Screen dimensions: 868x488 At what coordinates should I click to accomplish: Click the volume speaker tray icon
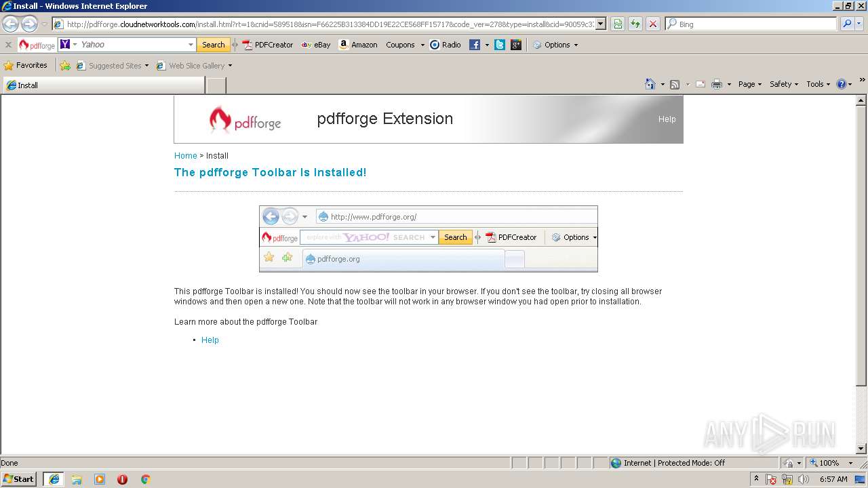[x=803, y=479]
